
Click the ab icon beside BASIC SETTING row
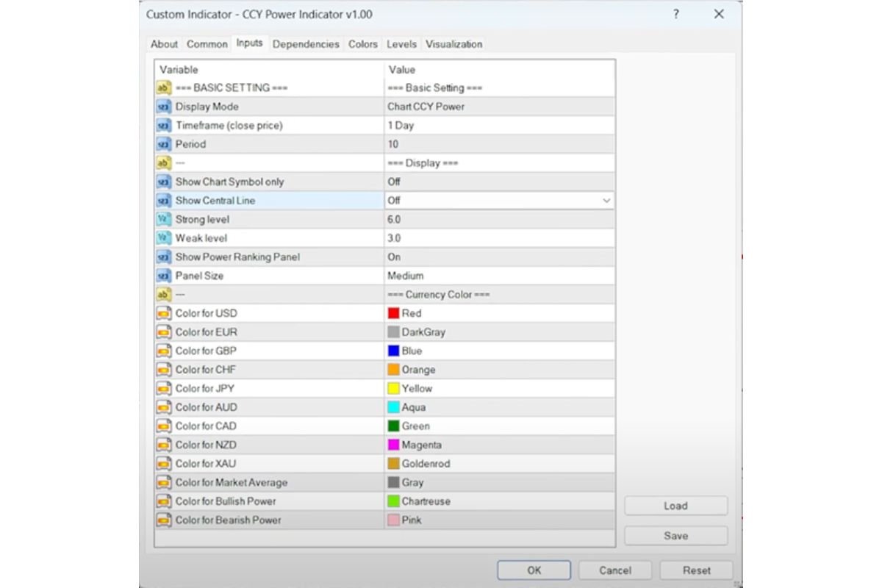pos(163,87)
